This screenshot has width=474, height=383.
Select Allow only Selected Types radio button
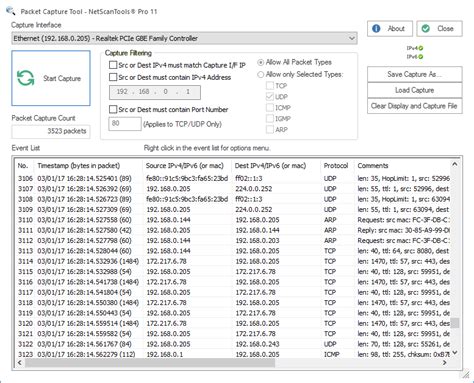261,74
